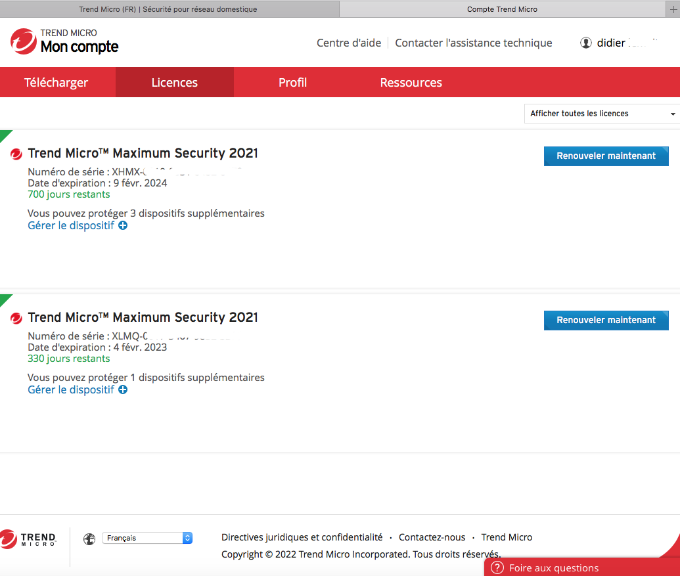
Task: Renew the license expiring 4 févr. 2023
Action: (606, 321)
